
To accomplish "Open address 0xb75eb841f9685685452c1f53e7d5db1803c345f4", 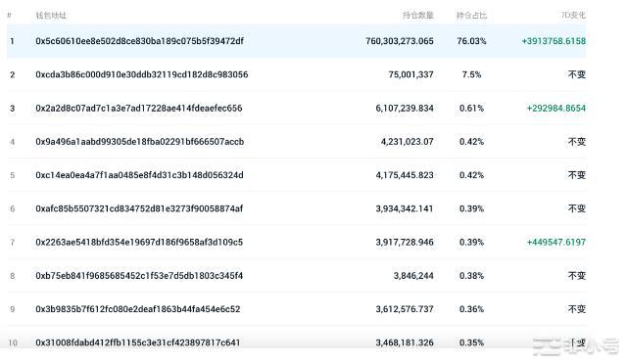I will coord(139,276).
